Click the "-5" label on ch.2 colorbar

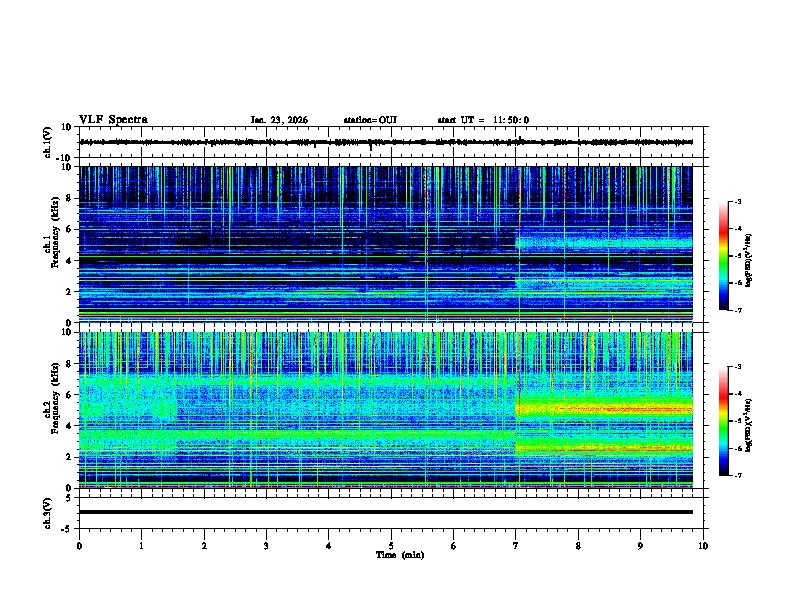(x=737, y=421)
